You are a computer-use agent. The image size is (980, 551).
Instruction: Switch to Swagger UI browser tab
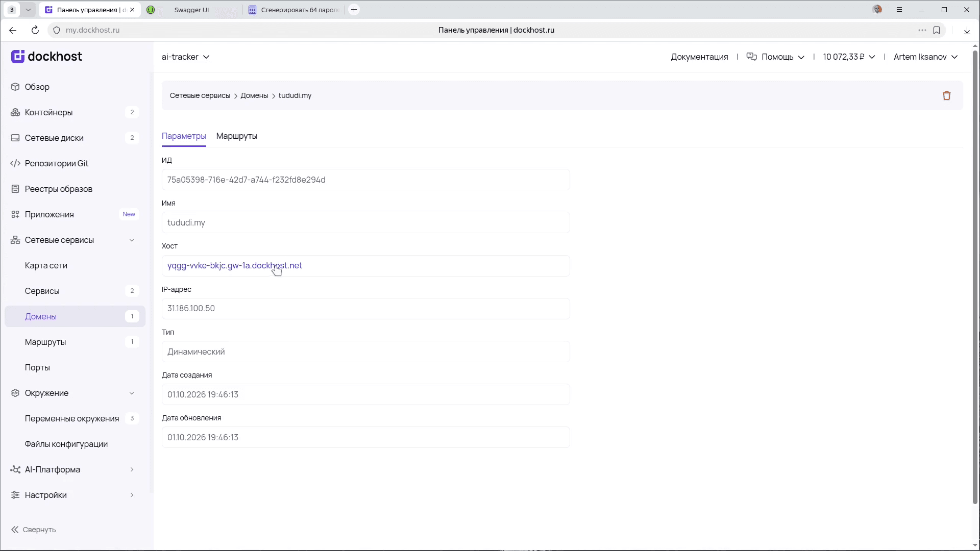click(x=192, y=10)
